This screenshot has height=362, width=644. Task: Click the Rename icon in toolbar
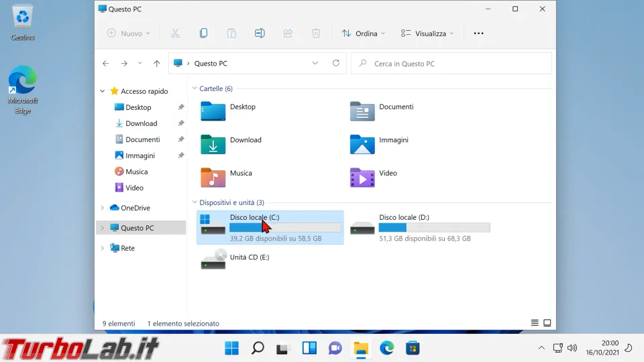click(x=260, y=34)
